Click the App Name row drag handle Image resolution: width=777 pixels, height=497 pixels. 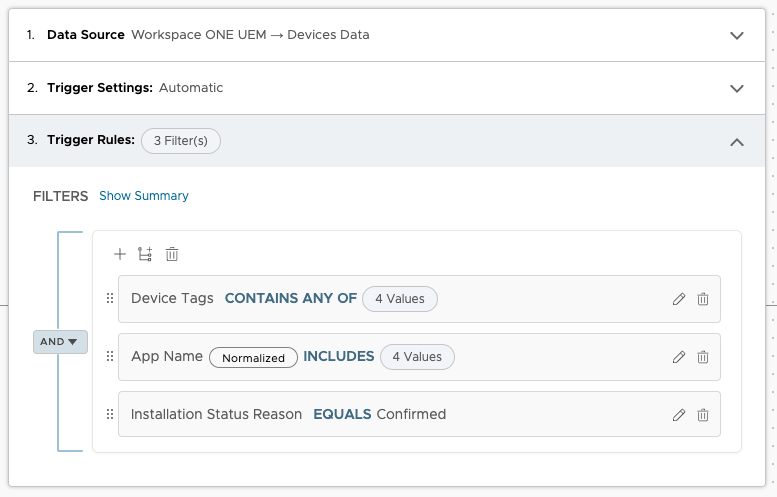[110, 356]
